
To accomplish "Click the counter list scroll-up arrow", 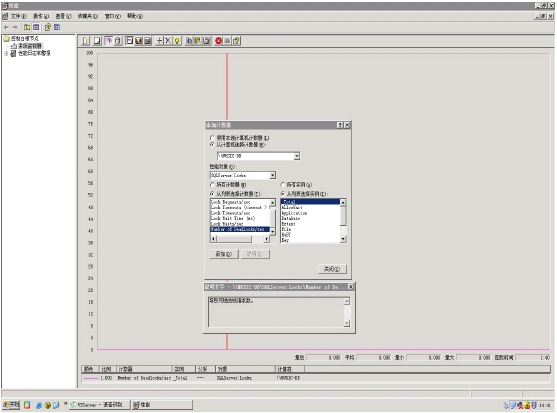I will pos(272,202).
